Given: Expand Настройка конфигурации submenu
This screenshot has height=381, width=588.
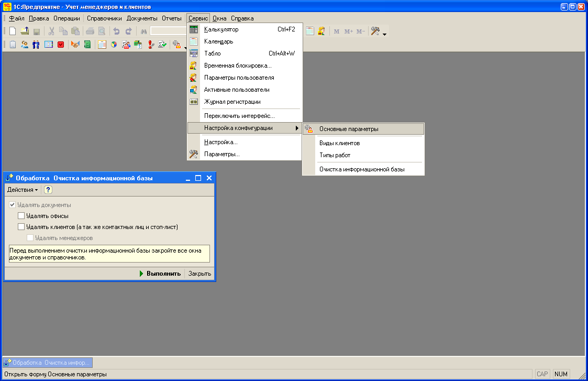Looking at the screenshot, I should [245, 128].
